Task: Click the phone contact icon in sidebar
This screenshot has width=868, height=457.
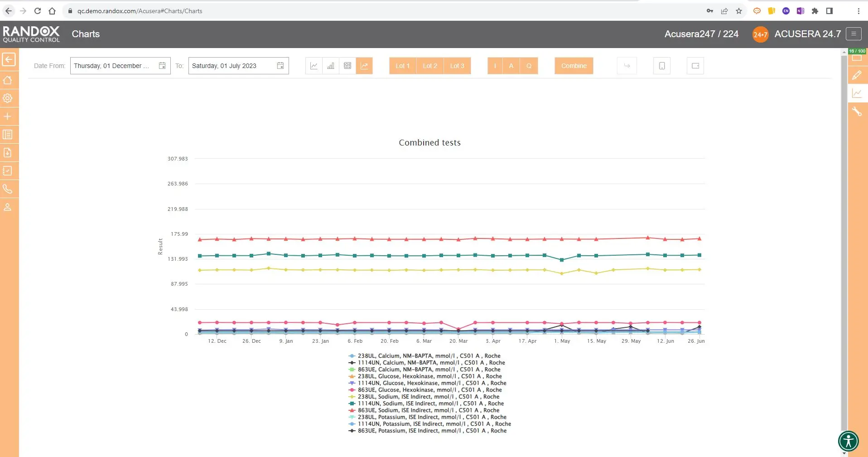Action: point(8,189)
